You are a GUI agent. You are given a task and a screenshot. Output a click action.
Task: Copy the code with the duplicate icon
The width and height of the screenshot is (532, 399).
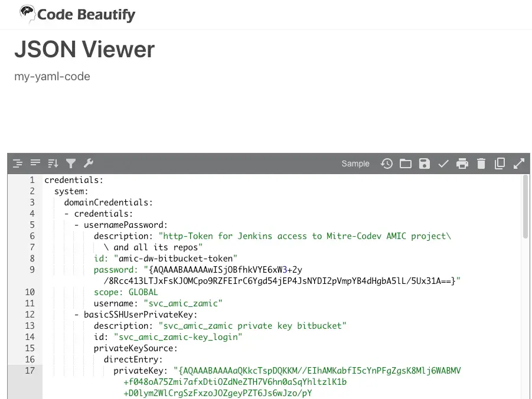[500, 163]
